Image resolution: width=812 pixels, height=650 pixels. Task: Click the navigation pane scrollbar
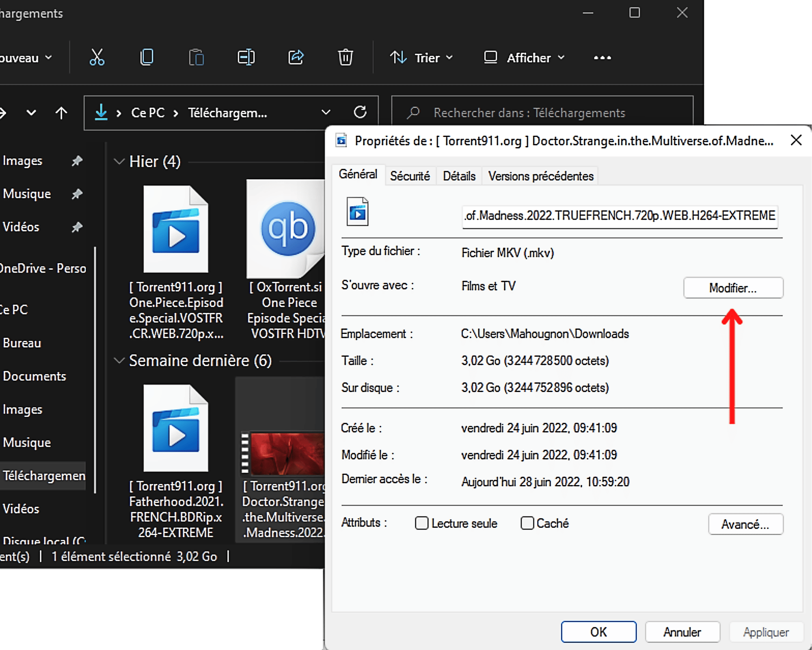click(95, 370)
